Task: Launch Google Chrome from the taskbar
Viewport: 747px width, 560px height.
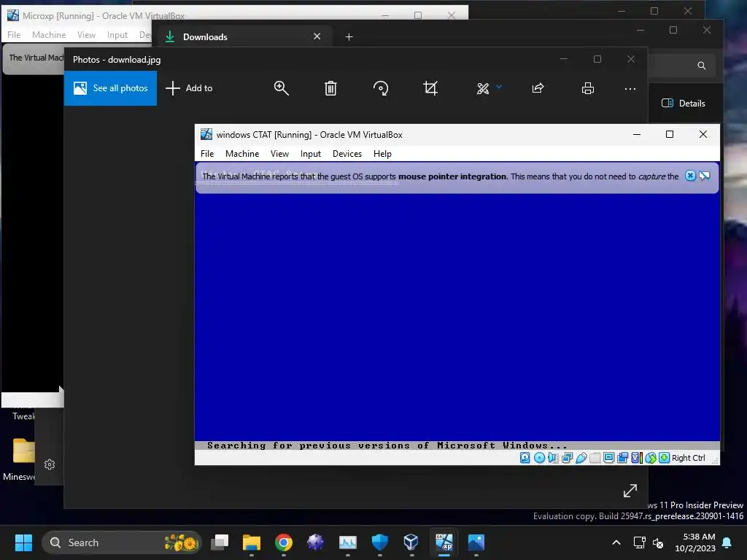Action: point(284,542)
